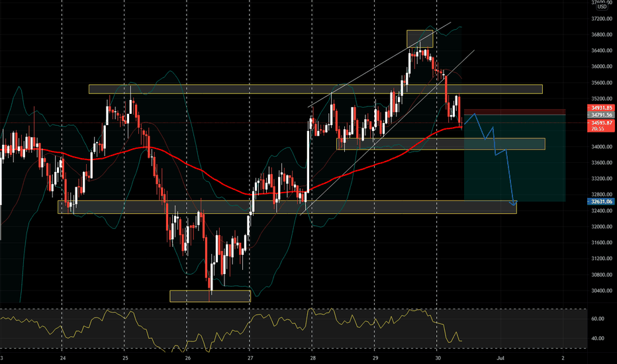Click the 33200.00 price axis label
This screenshot has height=364, width=617.
coord(602,179)
